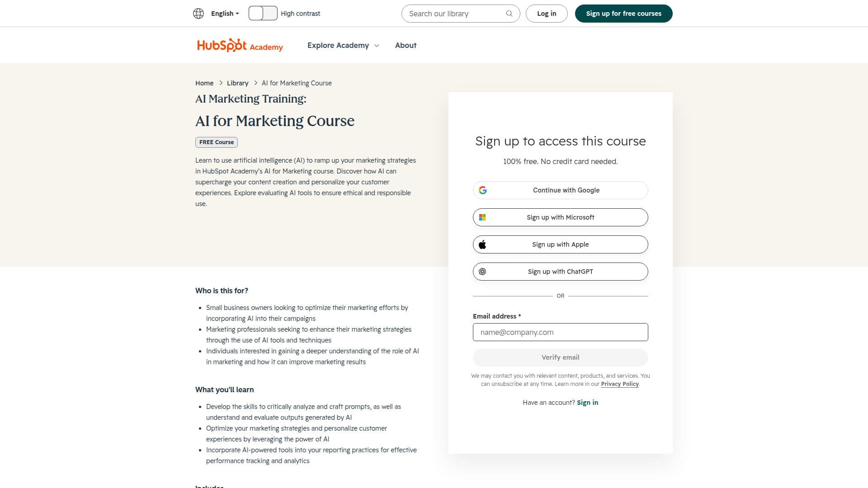The height and width of the screenshot is (488, 868).
Task: Click the breadcrumb arrow after Home
Action: [221, 83]
